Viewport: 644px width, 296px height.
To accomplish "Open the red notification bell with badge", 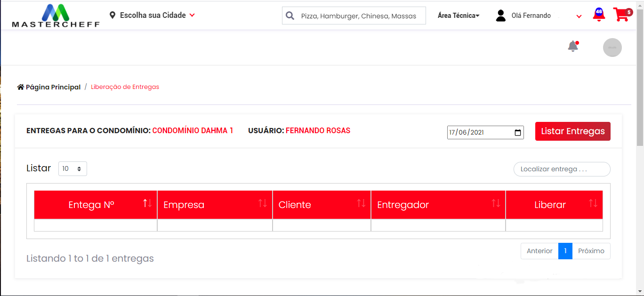I will [599, 15].
